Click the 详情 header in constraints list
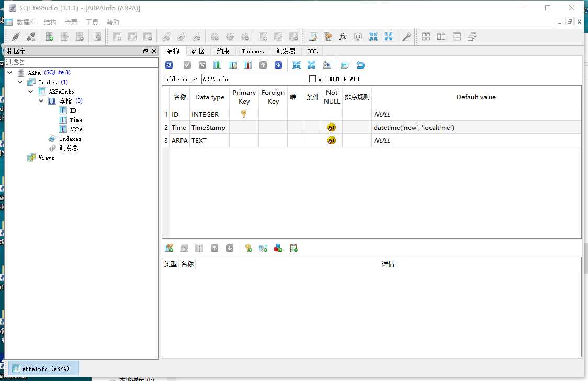Viewport: 588px width, 381px height. [x=388, y=264]
